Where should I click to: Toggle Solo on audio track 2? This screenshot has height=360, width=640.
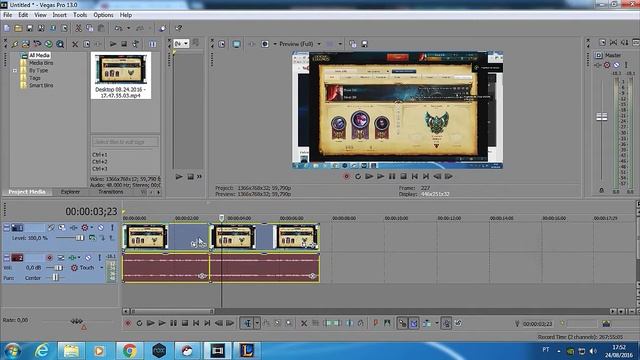point(99,258)
